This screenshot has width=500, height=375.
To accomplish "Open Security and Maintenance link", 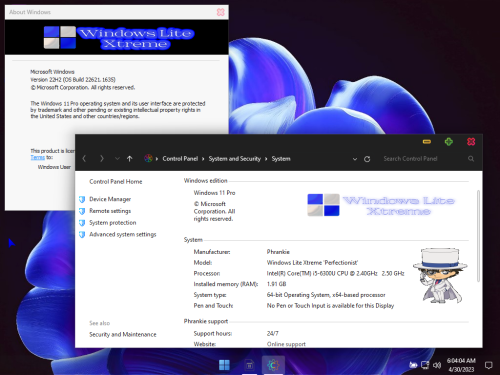I will coord(123,334).
